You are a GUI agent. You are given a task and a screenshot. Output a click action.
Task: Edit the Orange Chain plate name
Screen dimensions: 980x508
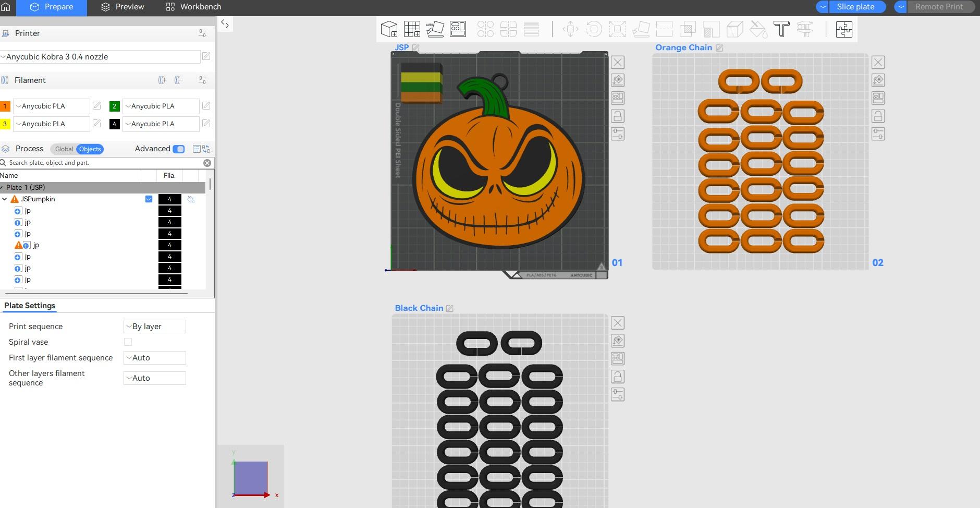(x=719, y=48)
